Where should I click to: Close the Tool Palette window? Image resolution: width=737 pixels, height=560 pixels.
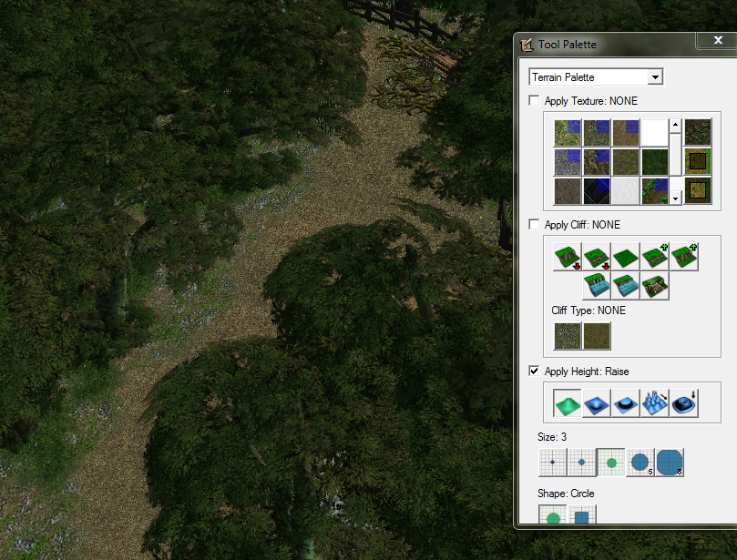coord(718,40)
